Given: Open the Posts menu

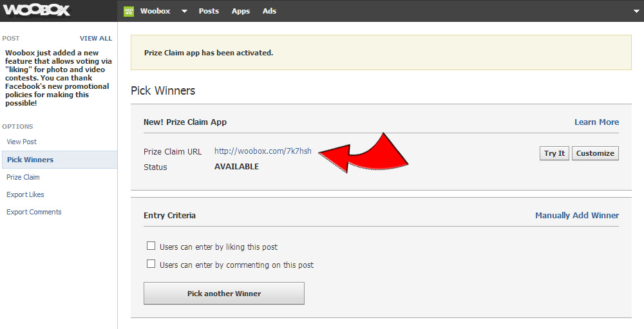Looking at the screenshot, I should 209,11.
